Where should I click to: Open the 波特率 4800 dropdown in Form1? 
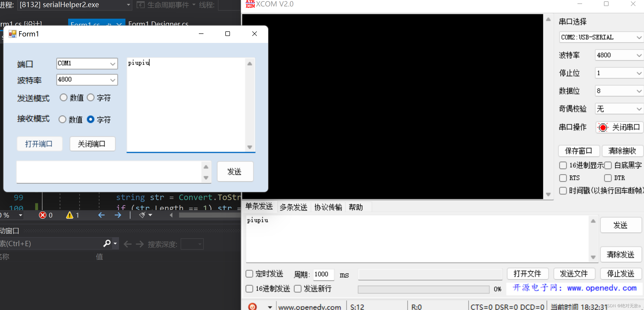(87, 80)
